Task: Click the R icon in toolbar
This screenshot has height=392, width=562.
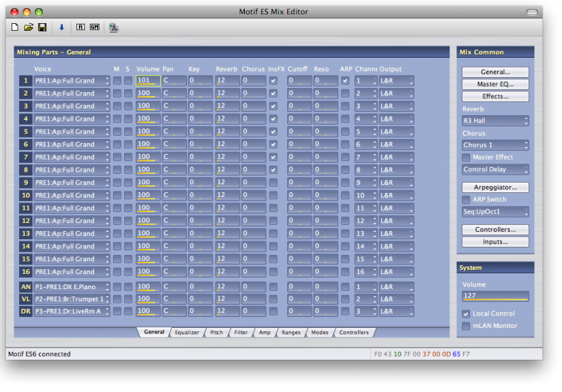Action: (80, 27)
